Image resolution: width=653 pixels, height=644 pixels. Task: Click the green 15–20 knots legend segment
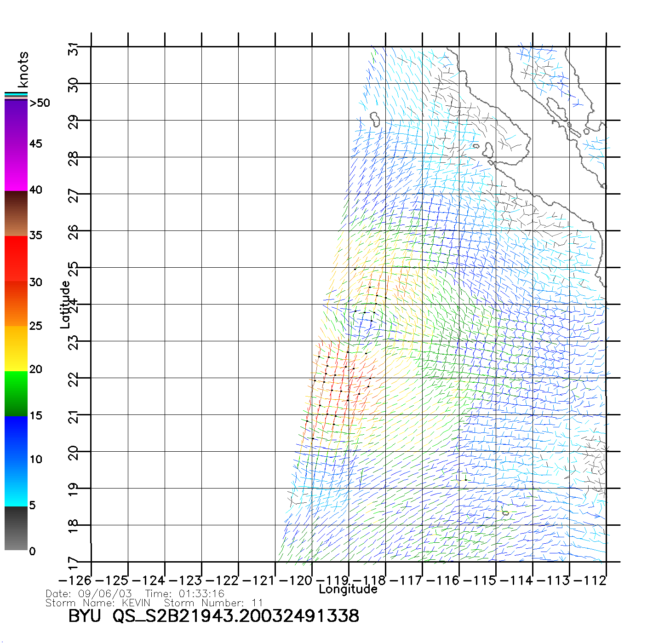(x=16, y=393)
